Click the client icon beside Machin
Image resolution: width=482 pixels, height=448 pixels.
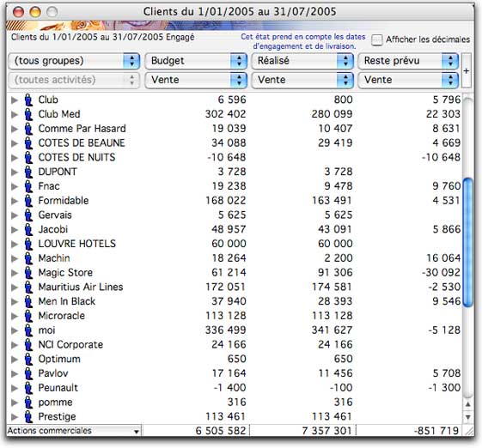(28, 258)
